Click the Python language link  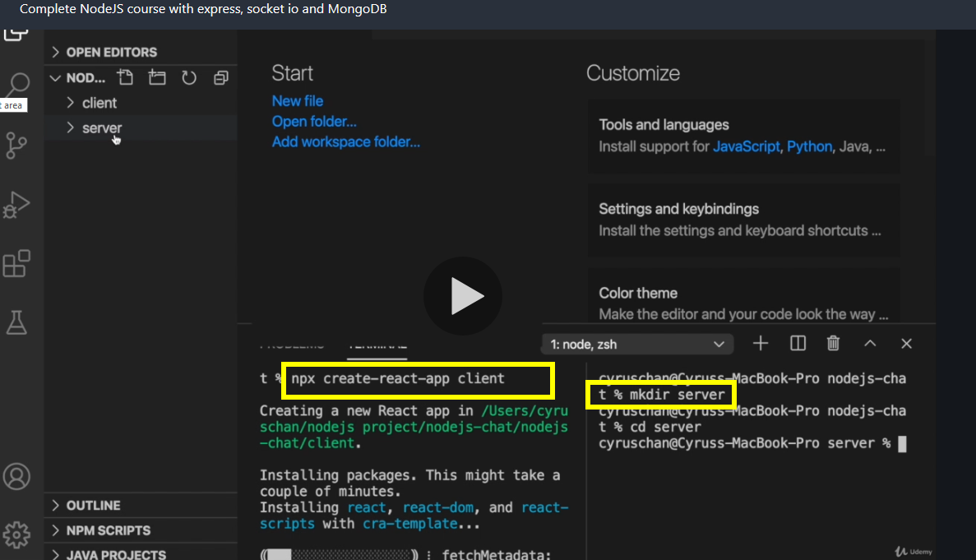click(809, 147)
